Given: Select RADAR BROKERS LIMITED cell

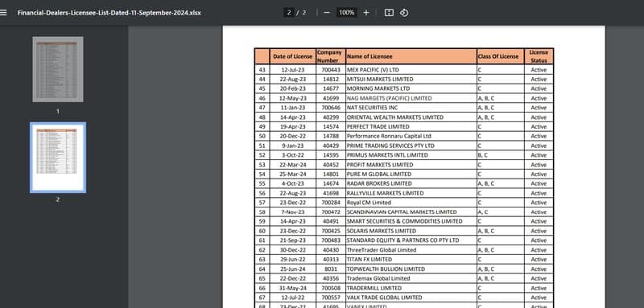Looking at the screenshot, I should click(x=411, y=183).
